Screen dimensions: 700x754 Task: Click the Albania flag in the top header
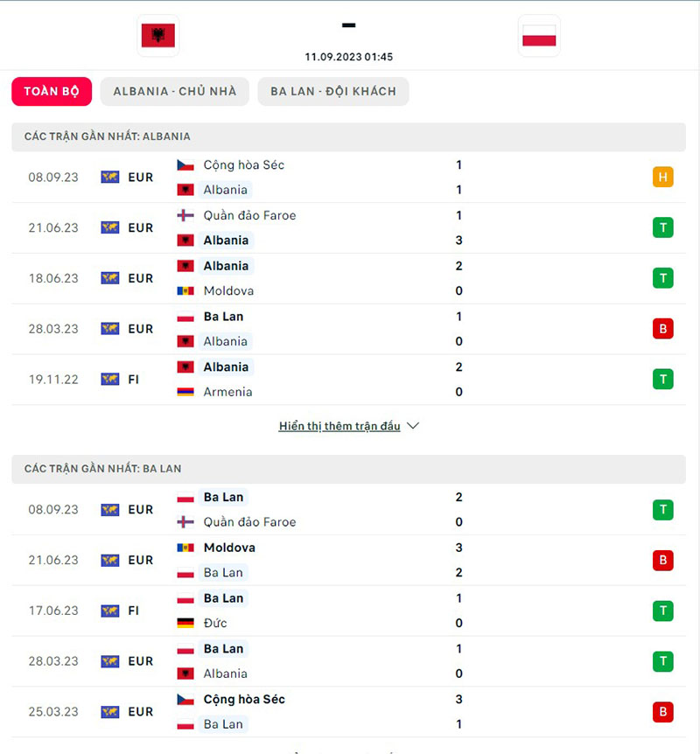click(157, 36)
